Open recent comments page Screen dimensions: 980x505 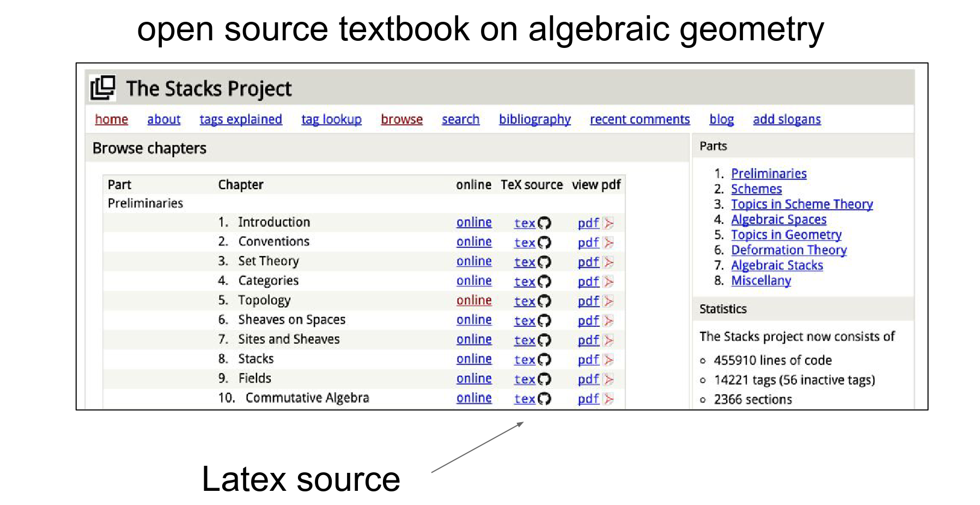pyautogui.click(x=640, y=119)
